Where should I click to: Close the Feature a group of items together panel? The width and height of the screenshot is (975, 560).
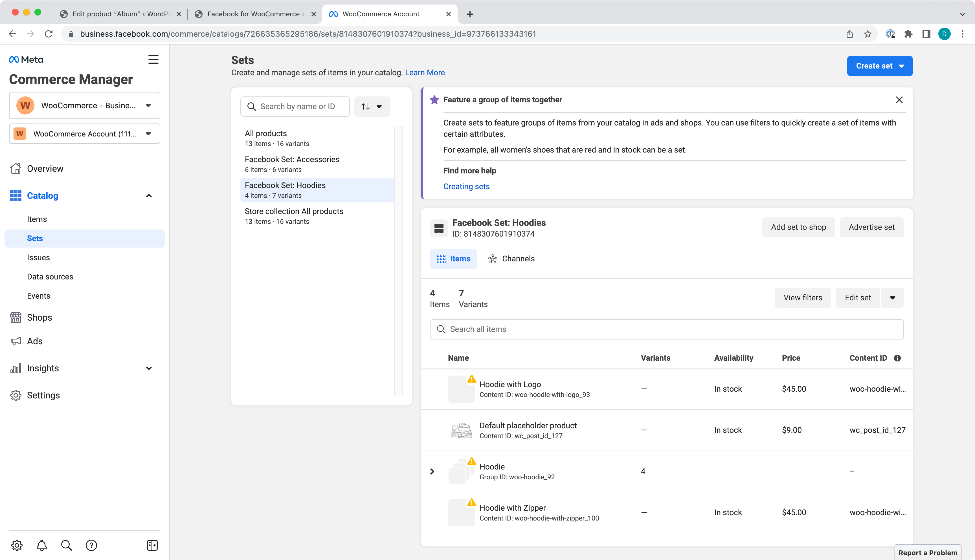899,100
